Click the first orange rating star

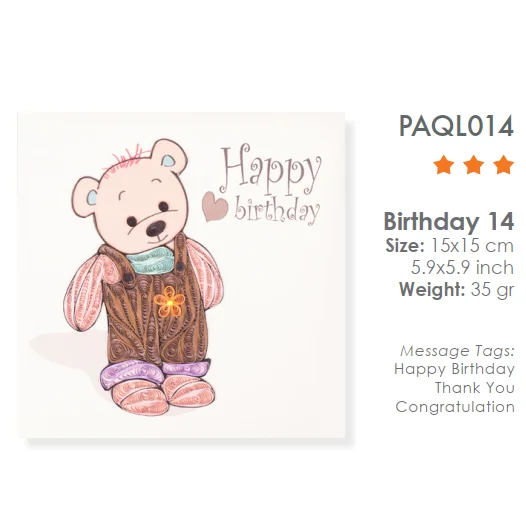click(x=443, y=164)
